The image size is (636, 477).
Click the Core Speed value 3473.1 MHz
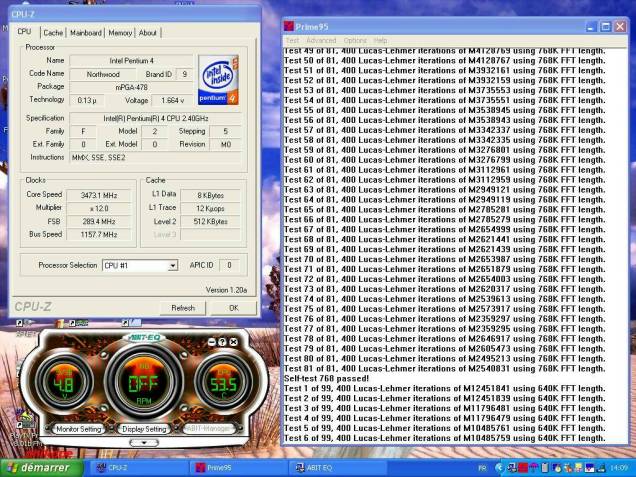99,196
